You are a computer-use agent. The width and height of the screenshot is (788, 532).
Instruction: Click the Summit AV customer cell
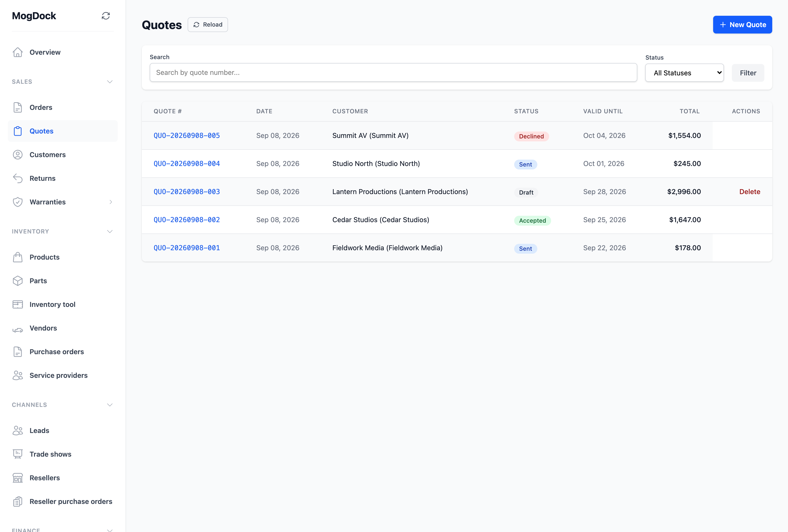click(370, 136)
